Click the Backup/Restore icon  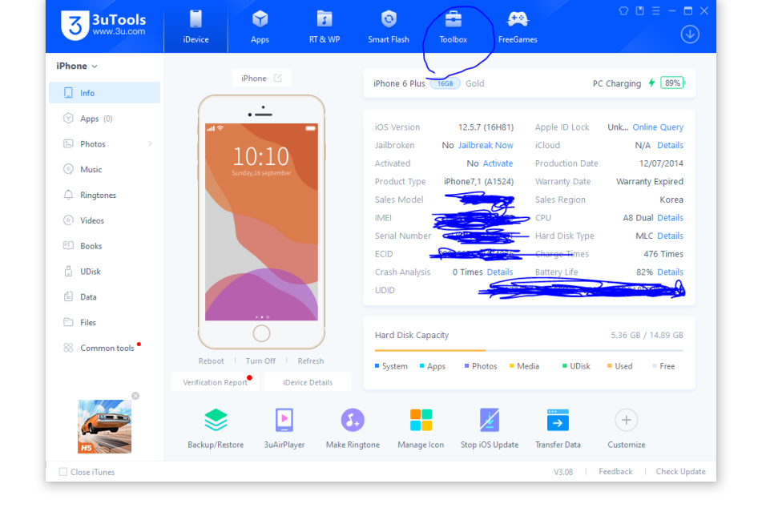[216, 421]
